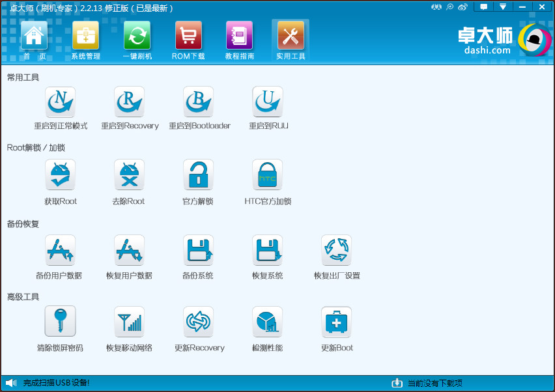Image resolution: width=555 pixels, height=392 pixels.
Task: Click the Tencent Weibo icon in title bar
Action: coord(449,7)
